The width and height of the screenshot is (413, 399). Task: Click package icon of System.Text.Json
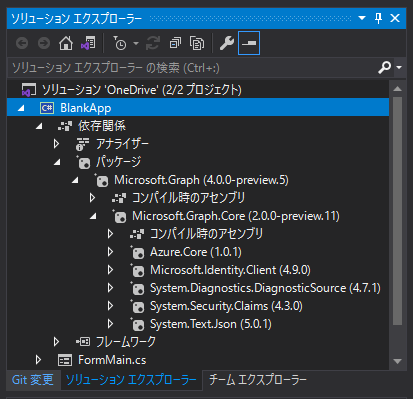tap(137, 324)
